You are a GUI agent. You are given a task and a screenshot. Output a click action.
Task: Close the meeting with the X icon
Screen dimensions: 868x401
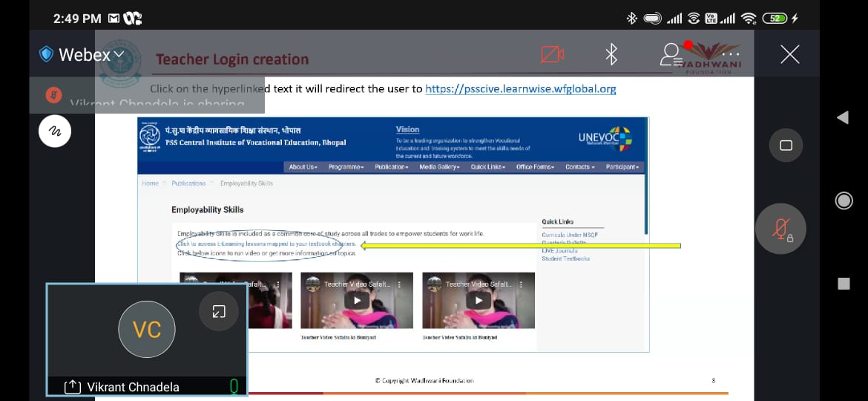tap(789, 54)
